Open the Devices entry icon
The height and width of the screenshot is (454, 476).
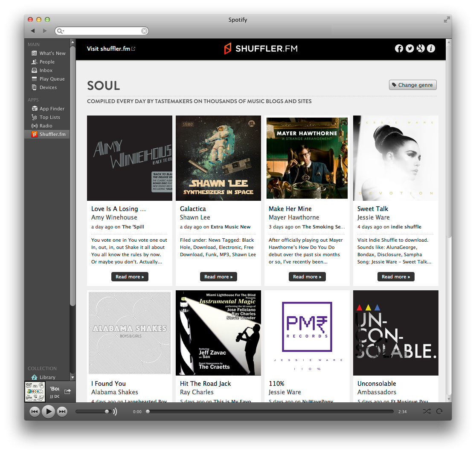34,87
